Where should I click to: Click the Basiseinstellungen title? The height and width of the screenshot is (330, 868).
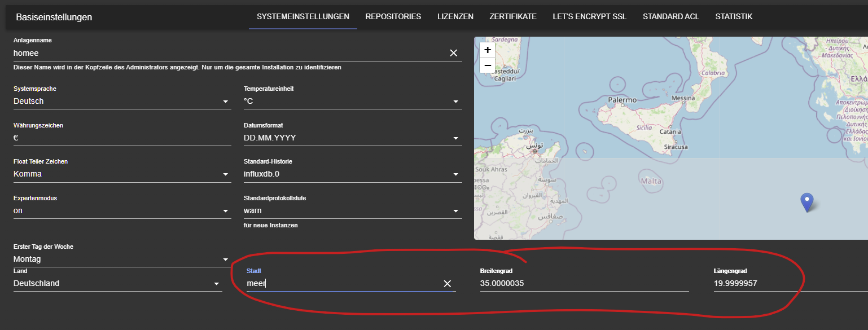click(x=54, y=17)
